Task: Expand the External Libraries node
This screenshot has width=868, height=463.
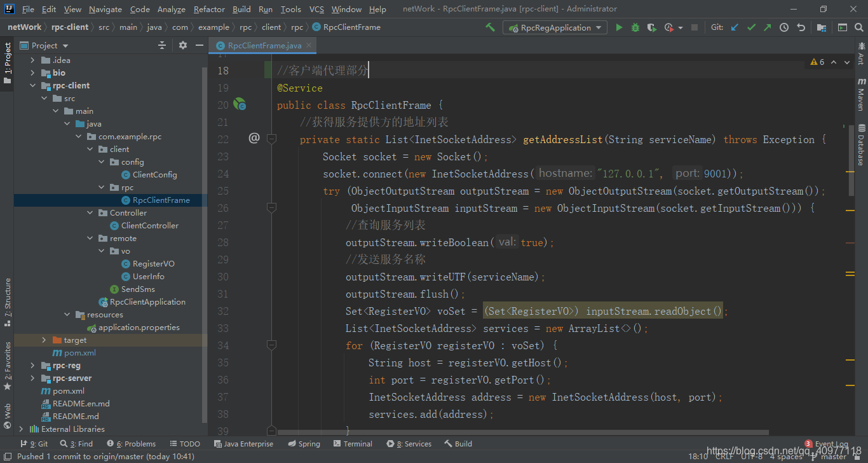Action: pos(21,429)
